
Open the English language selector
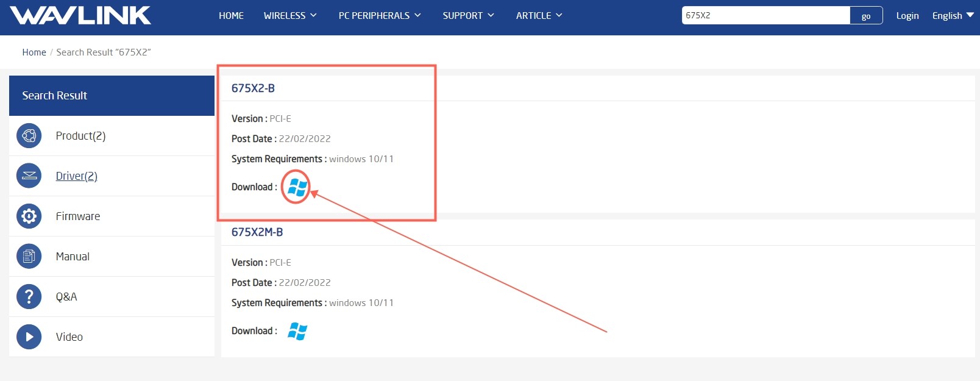click(x=952, y=16)
